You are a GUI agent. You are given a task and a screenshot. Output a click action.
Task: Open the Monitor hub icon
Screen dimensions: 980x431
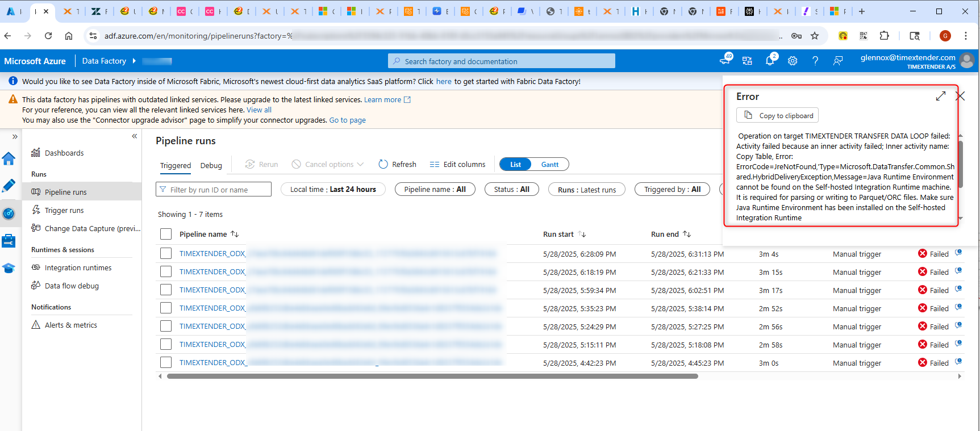(x=9, y=214)
